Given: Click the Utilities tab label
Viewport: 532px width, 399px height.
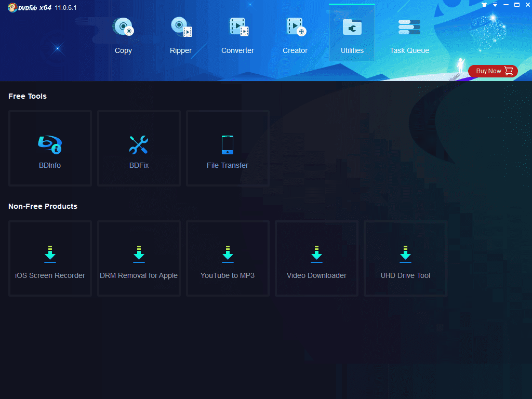Looking at the screenshot, I should pos(352,50).
